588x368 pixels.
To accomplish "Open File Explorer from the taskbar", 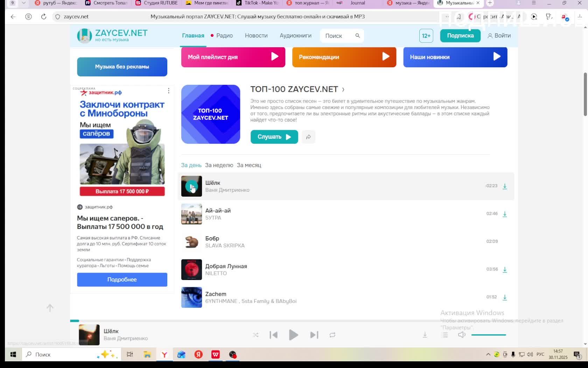I will click(x=147, y=355).
